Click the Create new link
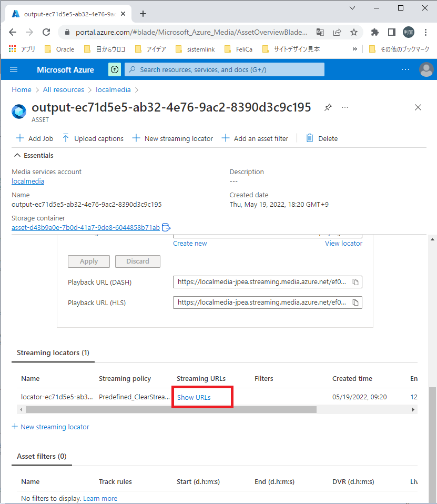This screenshot has width=437, height=504. tap(190, 244)
